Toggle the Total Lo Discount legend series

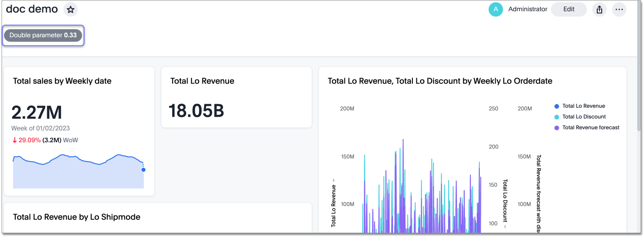pyautogui.click(x=584, y=117)
